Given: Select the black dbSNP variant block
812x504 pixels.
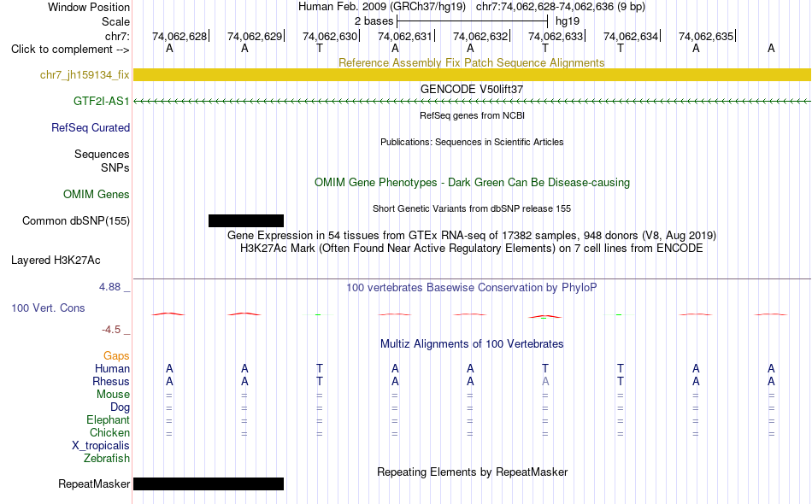Looking at the screenshot, I should tap(246, 221).
